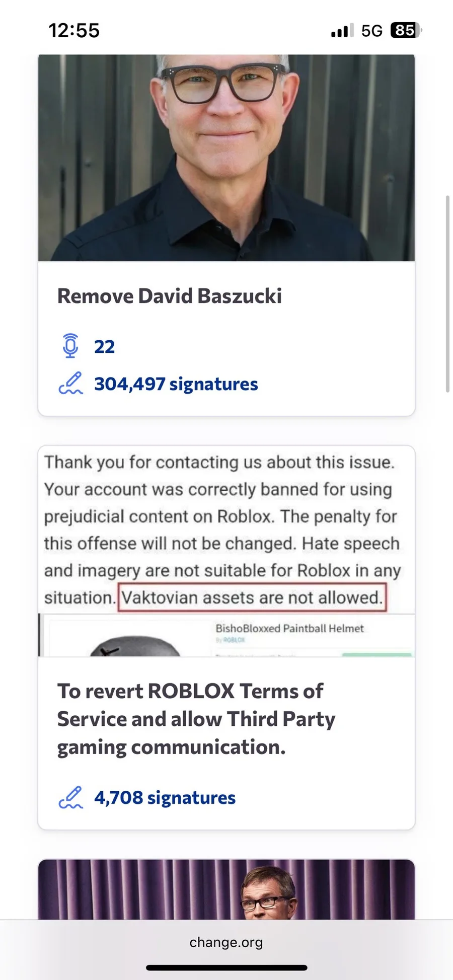Tap the "BishoBloxxed Paintball Helmet" label

[x=289, y=628]
